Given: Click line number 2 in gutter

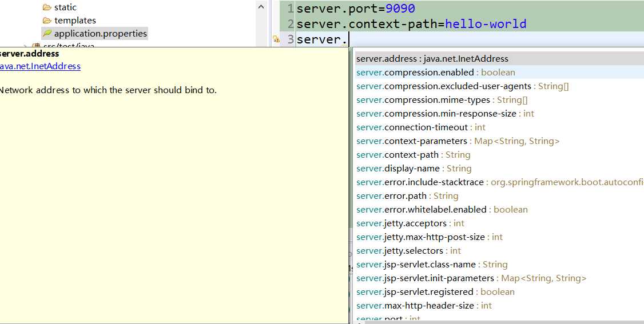Looking at the screenshot, I should pyautogui.click(x=291, y=24).
